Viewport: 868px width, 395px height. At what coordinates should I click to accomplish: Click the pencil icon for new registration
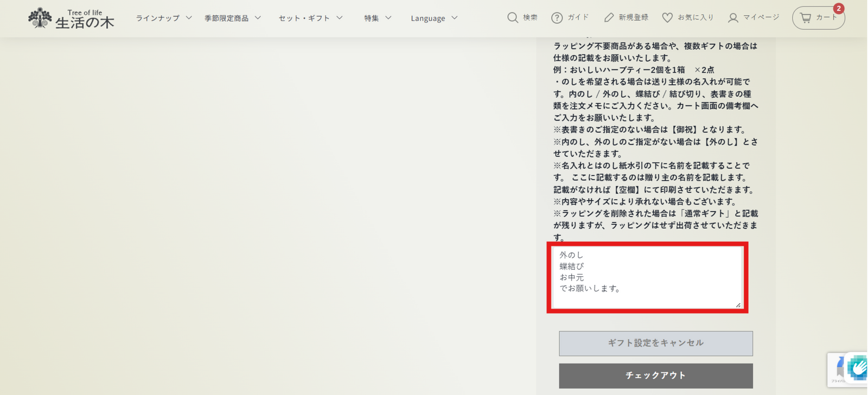tap(609, 18)
